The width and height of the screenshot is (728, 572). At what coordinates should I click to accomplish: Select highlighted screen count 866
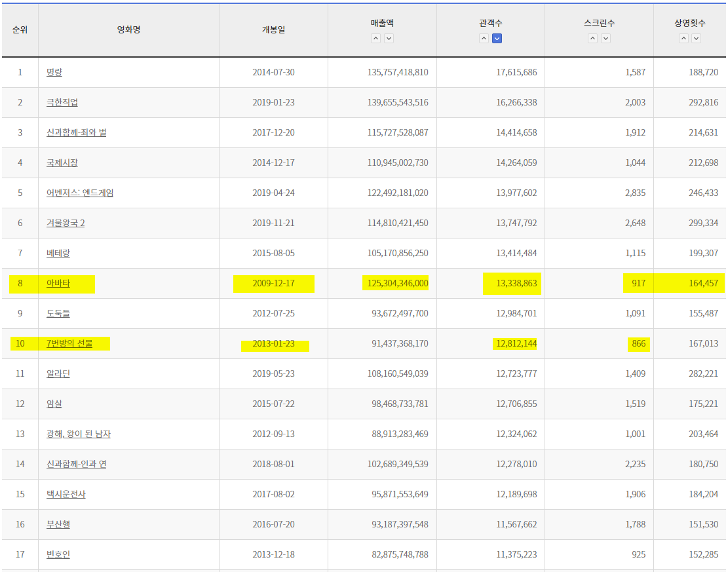(x=638, y=343)
